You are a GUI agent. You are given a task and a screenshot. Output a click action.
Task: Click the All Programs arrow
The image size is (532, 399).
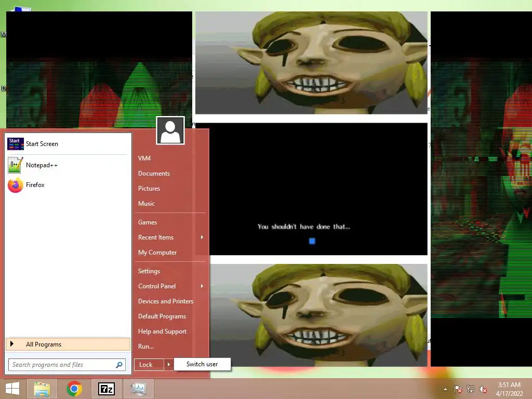click(x=12, y=344)
